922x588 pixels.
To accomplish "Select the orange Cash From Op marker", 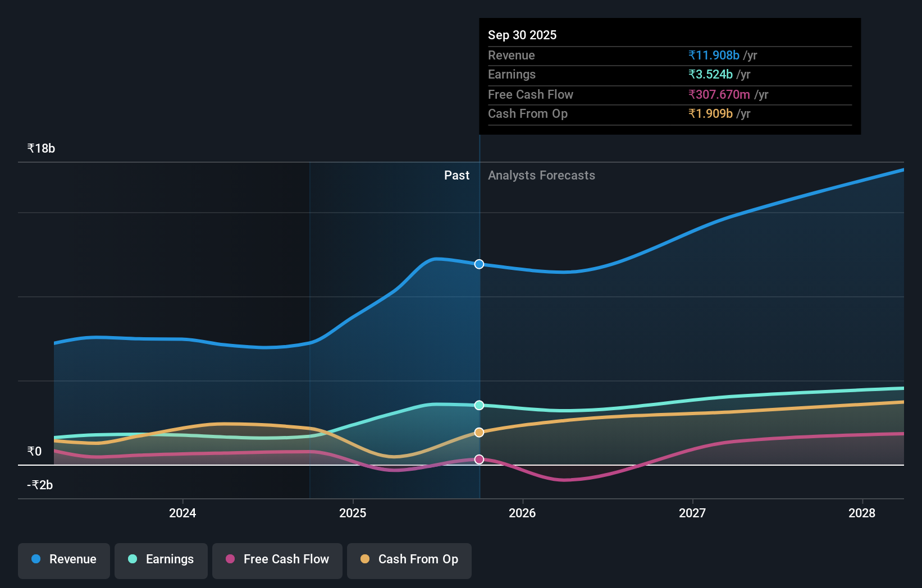I will click(478, 432).
